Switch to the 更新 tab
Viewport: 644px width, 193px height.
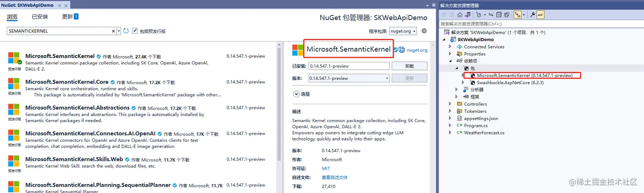click(x=70, y=17)
